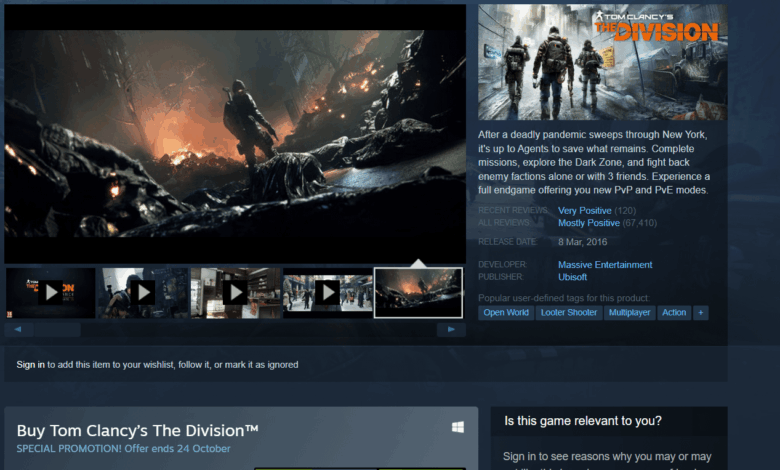The image size is (780, 470).
Task: Click the Windows platform icon
Action: tap(458, 427)
